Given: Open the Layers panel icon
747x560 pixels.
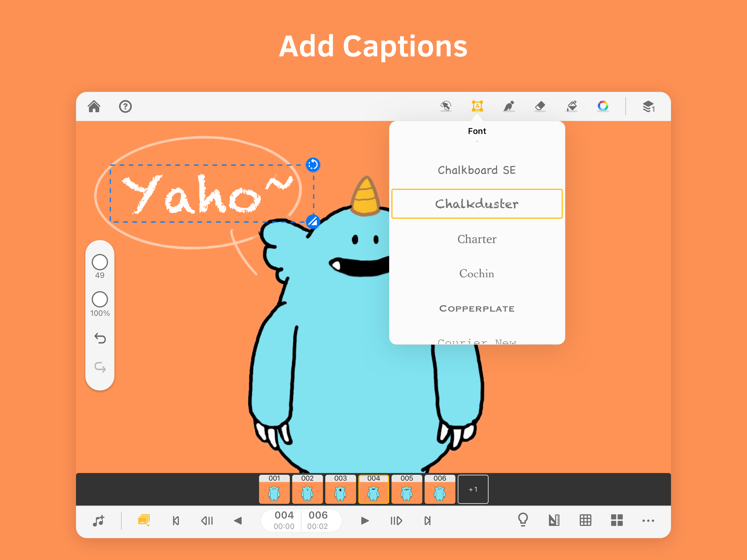Looking at the screenshot, I should (648, 106).
